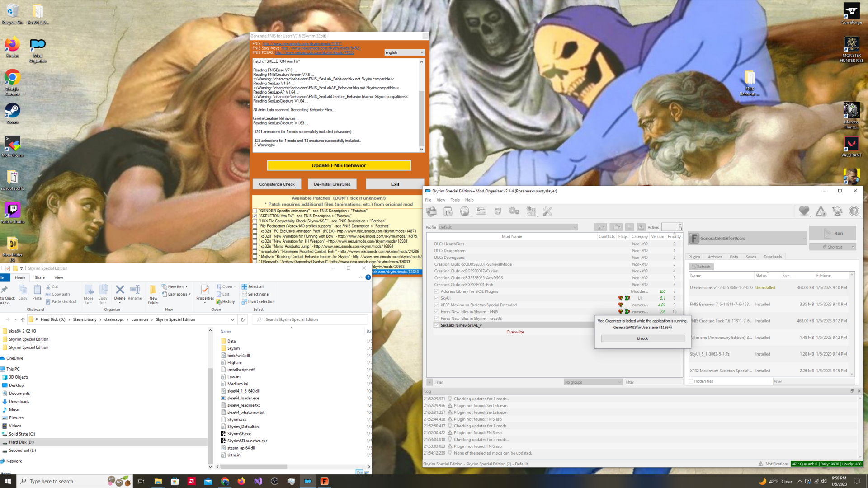Click the Search Skyrim Special Edition field

(x=310, y=319)
